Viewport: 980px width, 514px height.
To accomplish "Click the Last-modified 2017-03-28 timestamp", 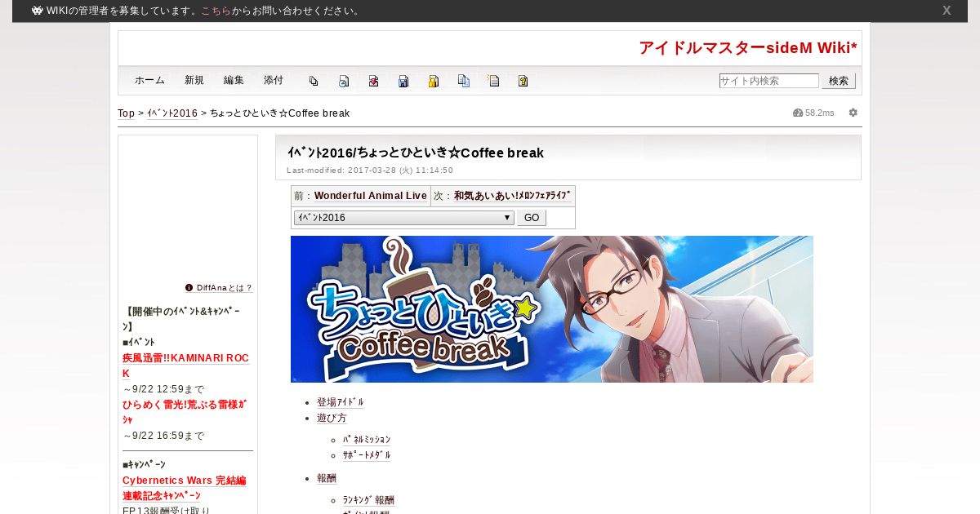I will 370,171.
